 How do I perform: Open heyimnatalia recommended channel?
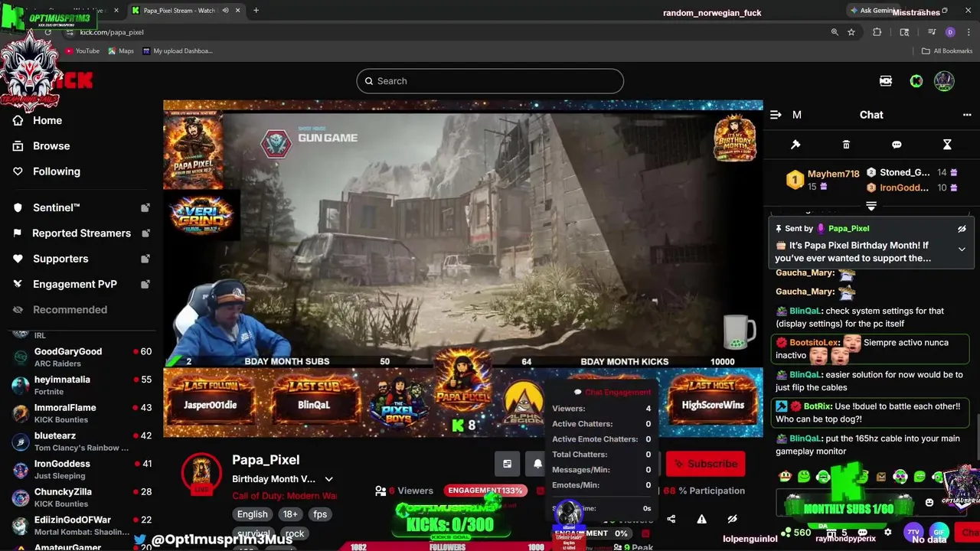tap(82, 385)
